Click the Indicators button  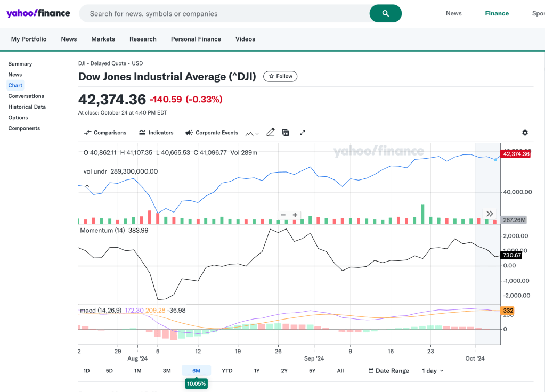156,133
